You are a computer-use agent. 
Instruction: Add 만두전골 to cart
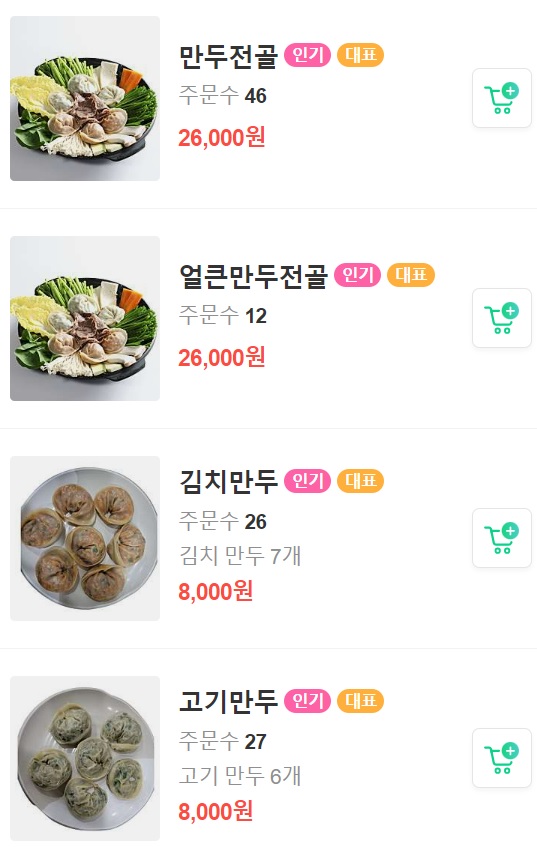pos(502,98)
